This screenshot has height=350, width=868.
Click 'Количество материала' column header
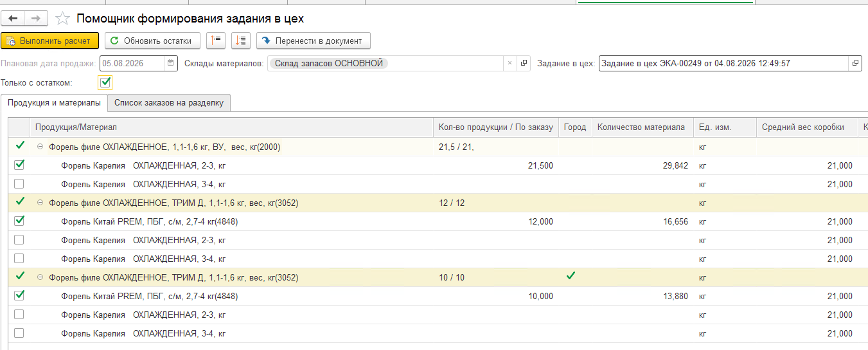click(x=642, y=127)
